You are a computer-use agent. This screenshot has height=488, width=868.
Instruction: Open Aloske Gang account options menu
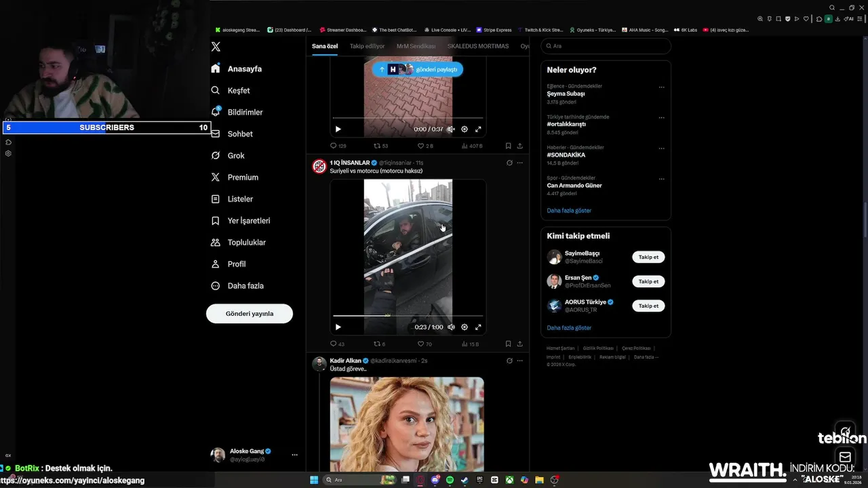(294, 455)
